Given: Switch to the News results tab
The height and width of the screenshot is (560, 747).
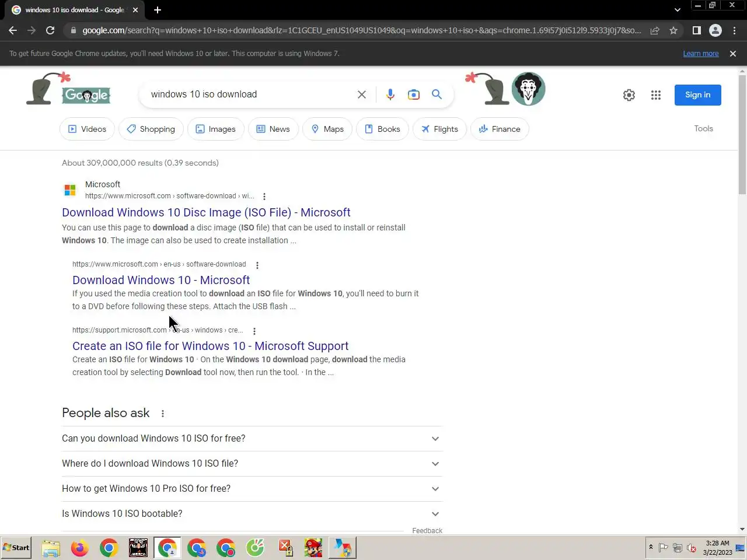Looking at the screenshot, I should [x=273, y=129].
